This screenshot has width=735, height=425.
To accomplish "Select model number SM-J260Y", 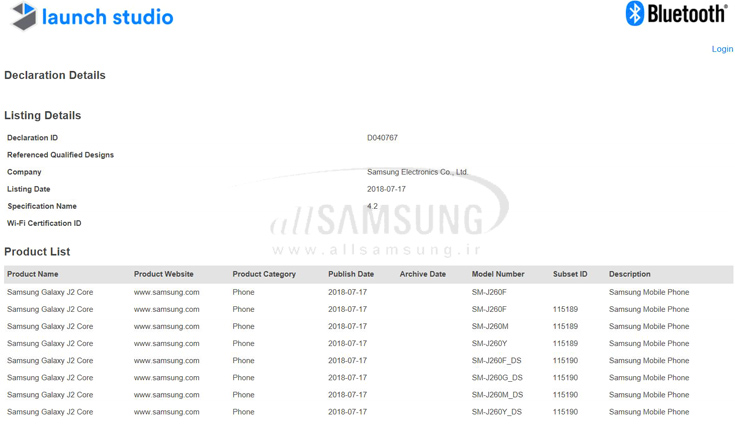I will (x=489, y=343).
